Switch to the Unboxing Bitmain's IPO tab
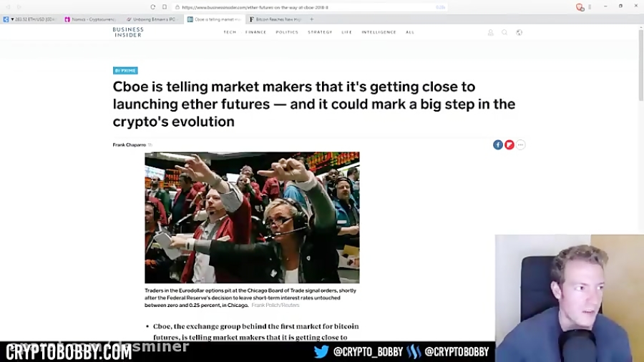Viewport: 644px width, 362px height. pyautogui.click(x=152, y=19)
